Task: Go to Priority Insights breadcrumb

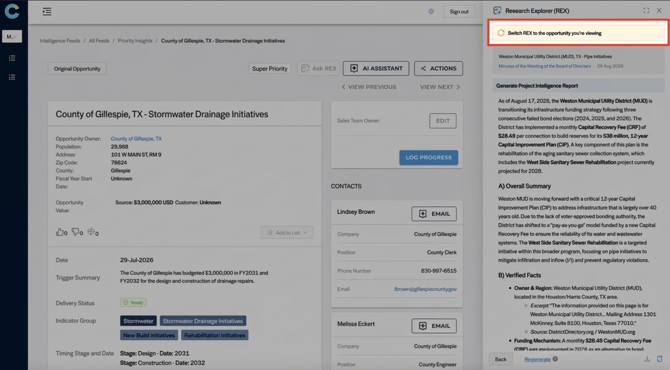Action: click(135, 41)
